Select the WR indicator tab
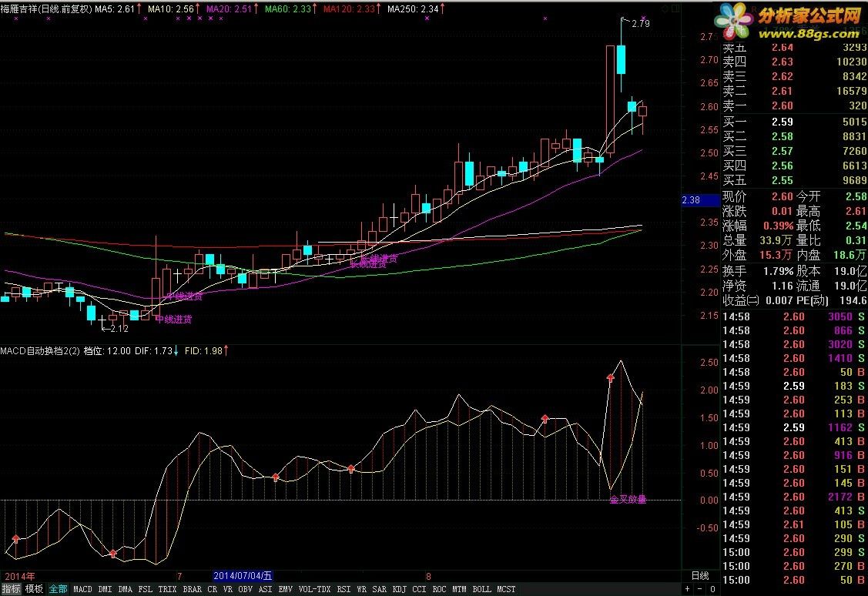The height and width of the screenshot is (596, 868). click(x=361, y=589)
